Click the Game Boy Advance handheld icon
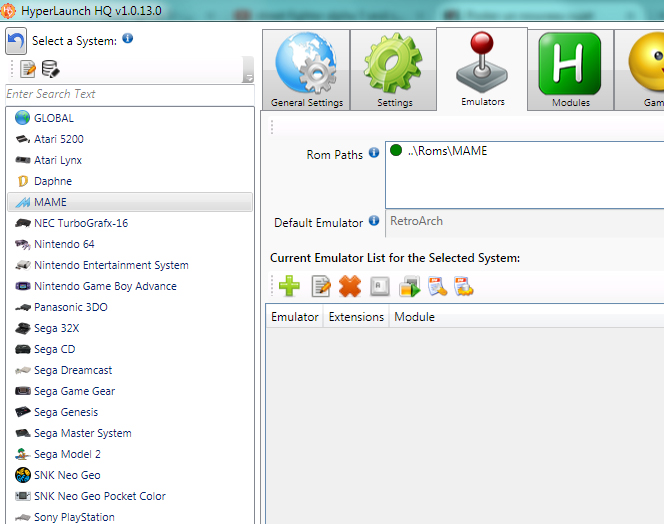Viewport: 664px width, 524px height. point(22,286)
